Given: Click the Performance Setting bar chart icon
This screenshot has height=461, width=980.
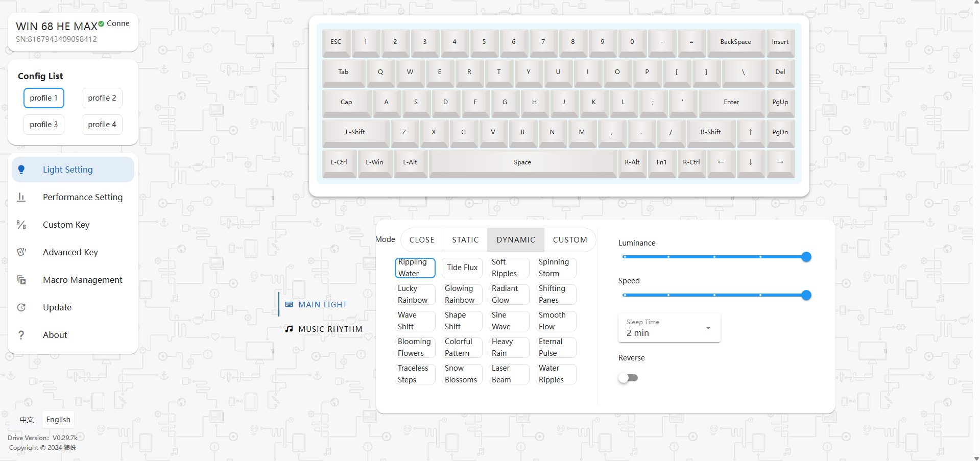Looking at the screenshot, I should point(21,197).
